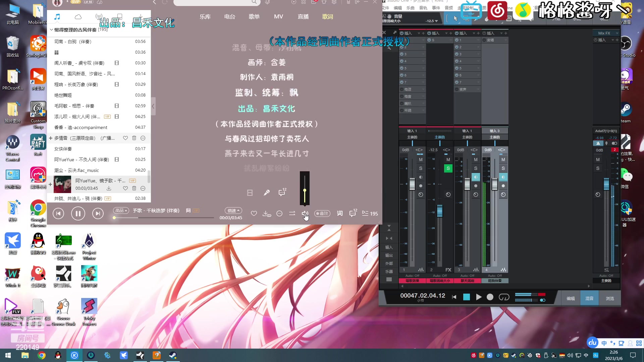Screen dimensions: 644x362
Task: Skip to previous track in music player
Action: 58,214
